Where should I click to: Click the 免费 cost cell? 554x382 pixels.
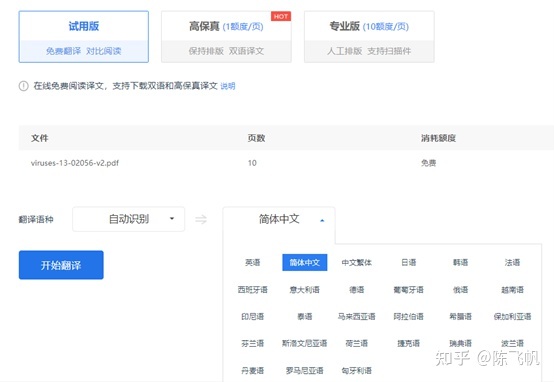[x=429, y=163]
